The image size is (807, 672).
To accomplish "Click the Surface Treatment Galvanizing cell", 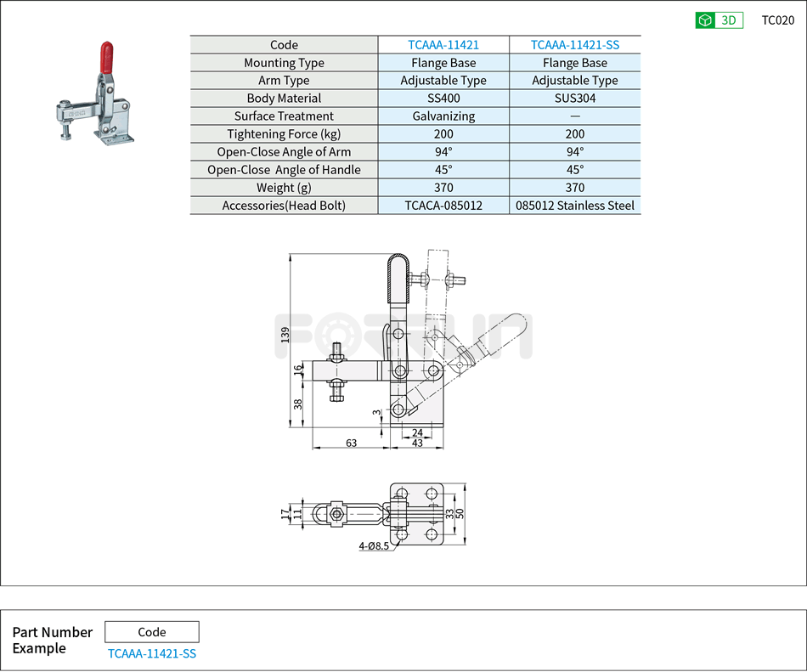I will tap(443, 116).
